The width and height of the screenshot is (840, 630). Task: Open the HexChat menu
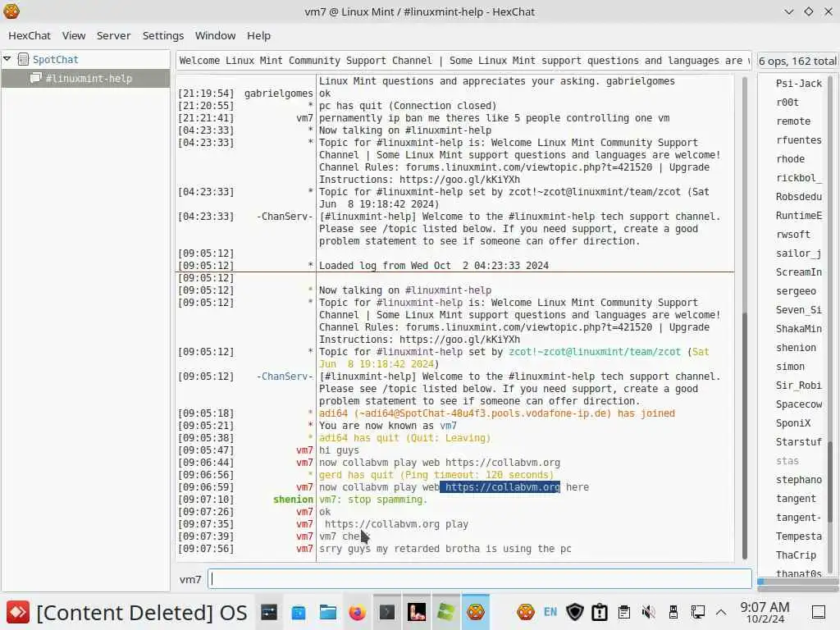coord(30,35)
